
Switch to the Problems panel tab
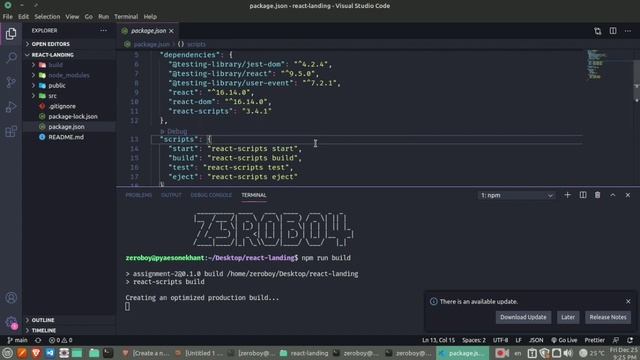click(138, 195)
